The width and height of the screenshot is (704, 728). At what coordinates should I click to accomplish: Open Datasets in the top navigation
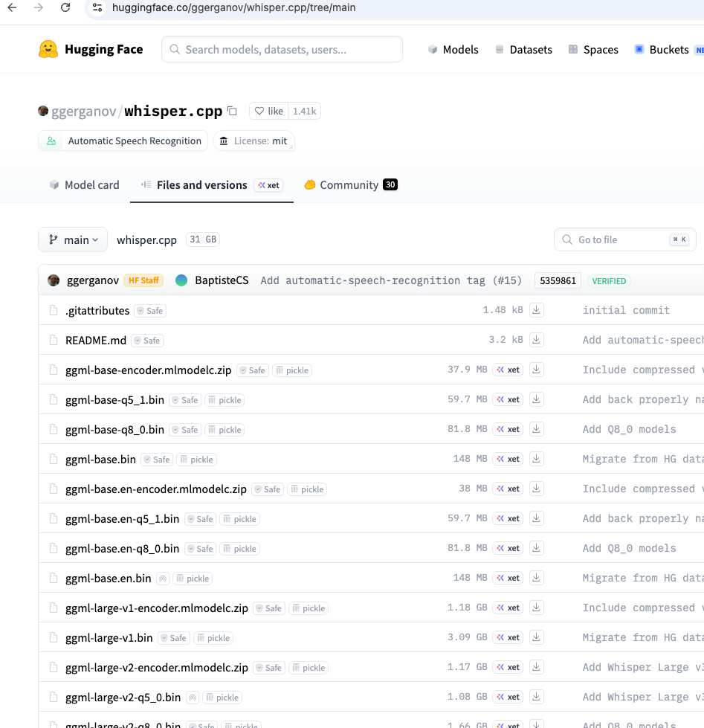coord(523,50)
